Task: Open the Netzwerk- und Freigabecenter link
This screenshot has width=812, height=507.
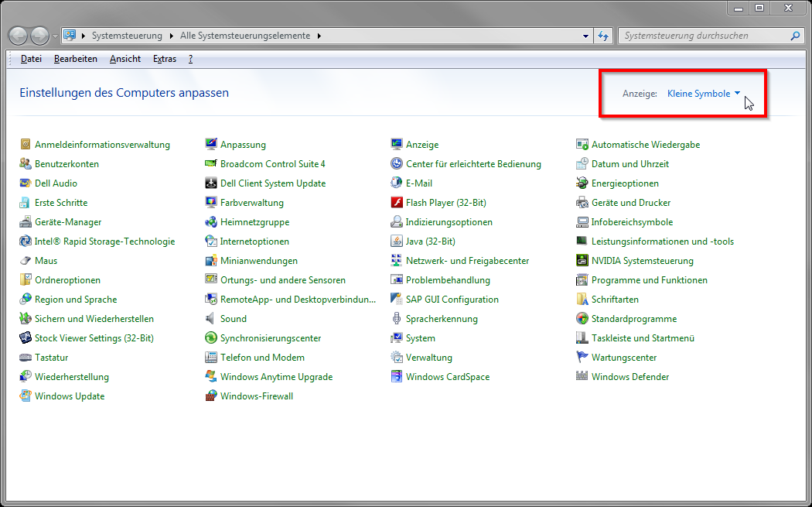Action: pyautogui.click(x=467, y=261)
